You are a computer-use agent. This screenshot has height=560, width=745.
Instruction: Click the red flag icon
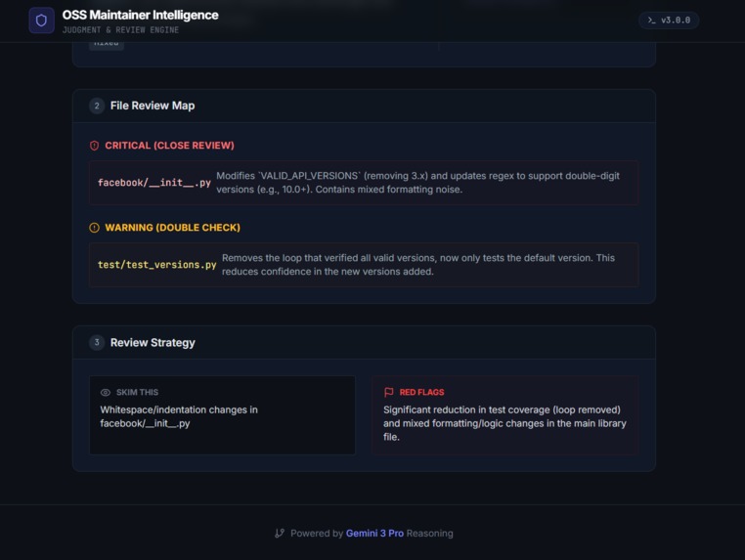tap(389, 392)
